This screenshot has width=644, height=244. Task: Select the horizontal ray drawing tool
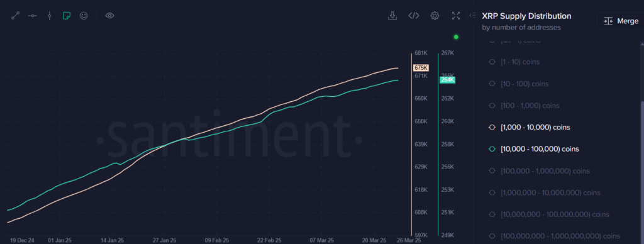[33, 16]
